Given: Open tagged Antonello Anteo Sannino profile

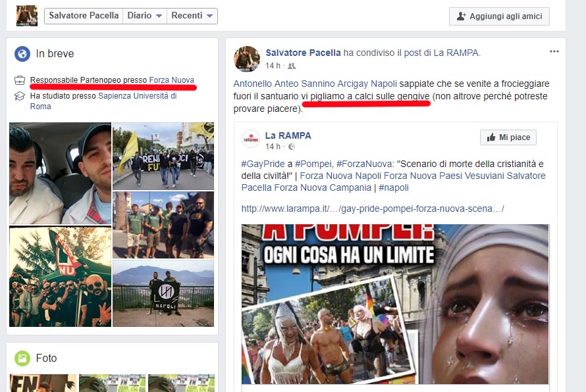Looking at the screenshot, I should click(284, 84).
